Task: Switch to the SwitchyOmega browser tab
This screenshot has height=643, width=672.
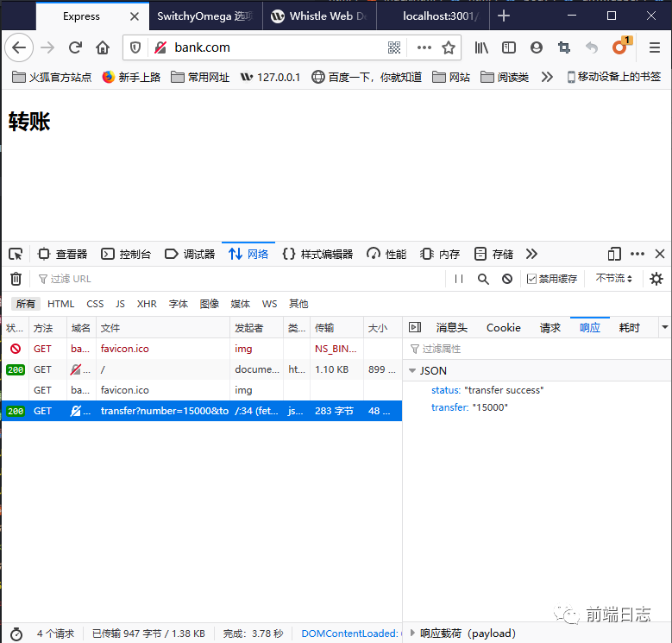Action: (205, 16)
